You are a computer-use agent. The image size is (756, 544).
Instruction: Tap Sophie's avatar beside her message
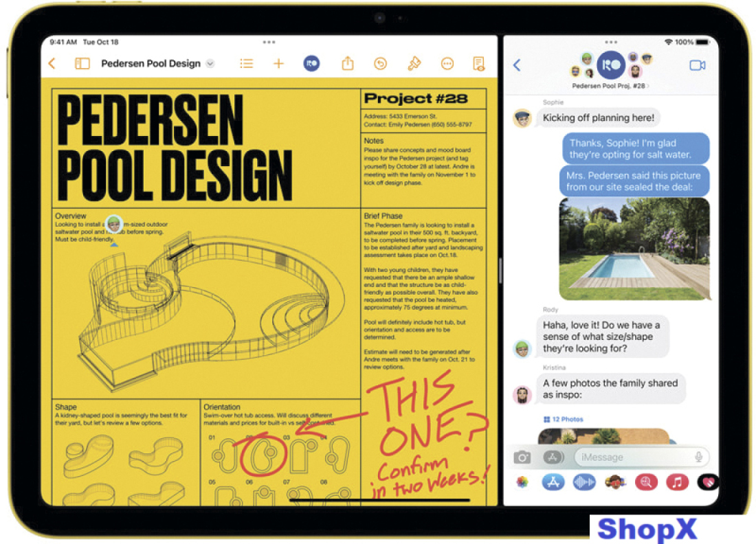point(522,118)
